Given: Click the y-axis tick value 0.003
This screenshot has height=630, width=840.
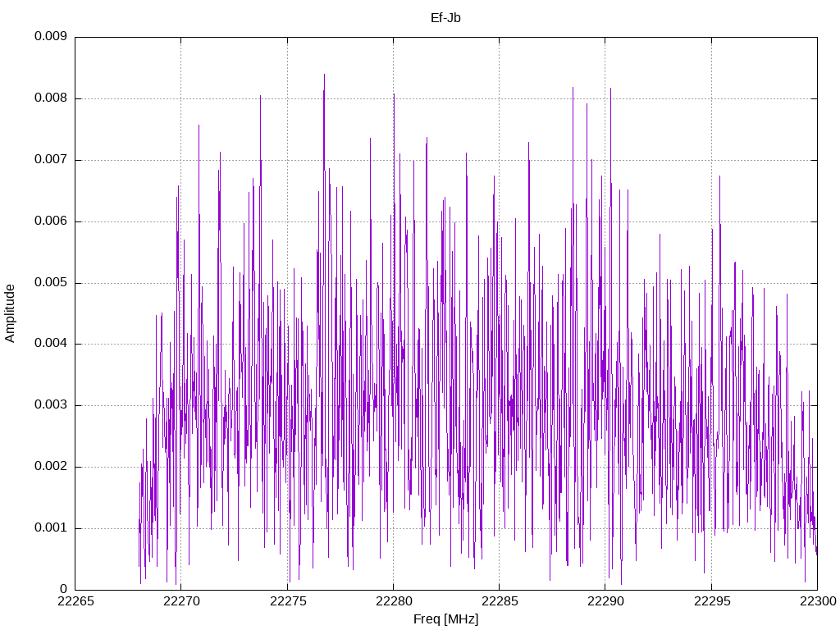Looking at the screenshot, I should pyautogui.click(x=51, y=405).
